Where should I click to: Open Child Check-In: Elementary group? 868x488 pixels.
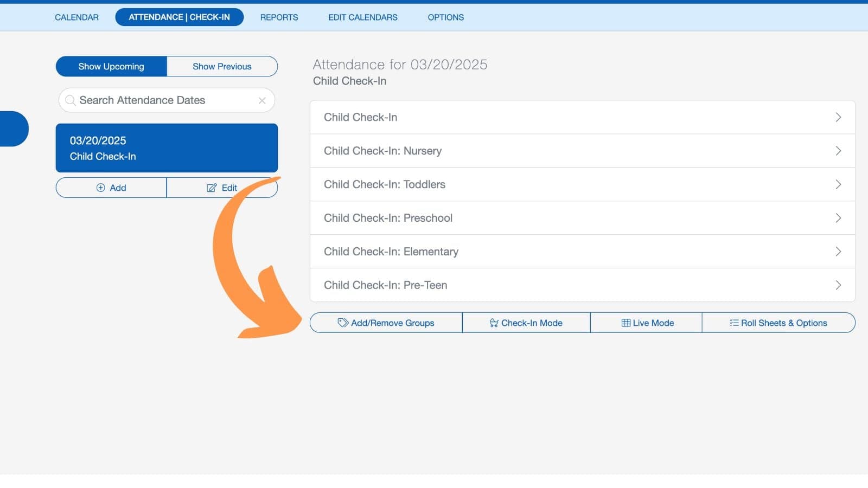(583, 252)
